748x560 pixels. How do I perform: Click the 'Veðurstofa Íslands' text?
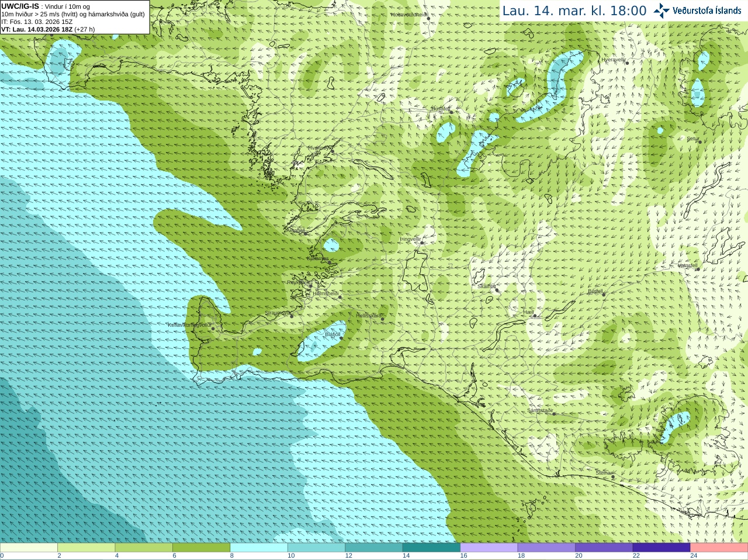click(707, 11)
